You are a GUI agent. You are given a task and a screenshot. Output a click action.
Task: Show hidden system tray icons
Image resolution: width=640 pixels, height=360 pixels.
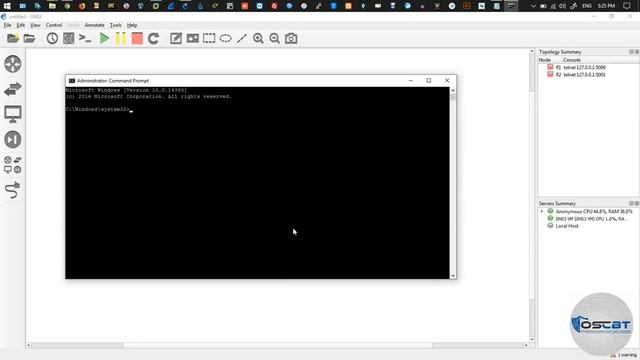click(533, 6)
